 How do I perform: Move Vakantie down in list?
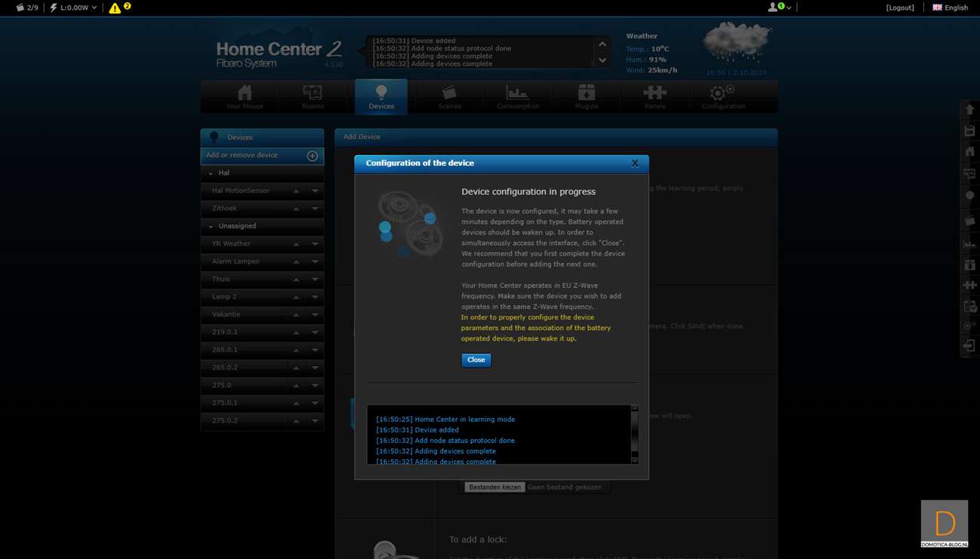[315, 315]
